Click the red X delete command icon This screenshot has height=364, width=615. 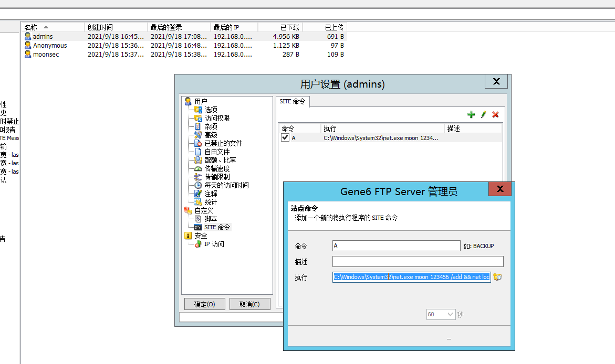(495, 114)
